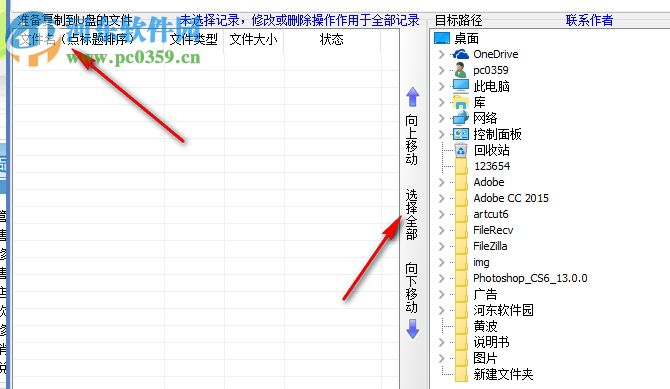Select the 控制面板 tree label
This screenshot has height=389, width=670.
[x=497, y=134]
